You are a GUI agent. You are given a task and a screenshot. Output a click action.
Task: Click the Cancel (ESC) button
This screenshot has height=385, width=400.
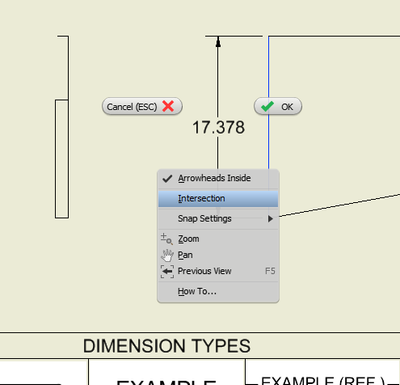click(x=142, y=106)
